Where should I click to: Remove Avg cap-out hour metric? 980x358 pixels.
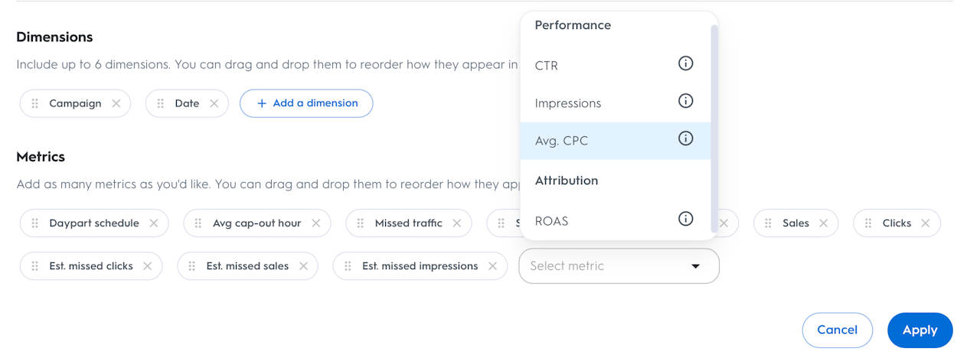[x=316, y=223]
